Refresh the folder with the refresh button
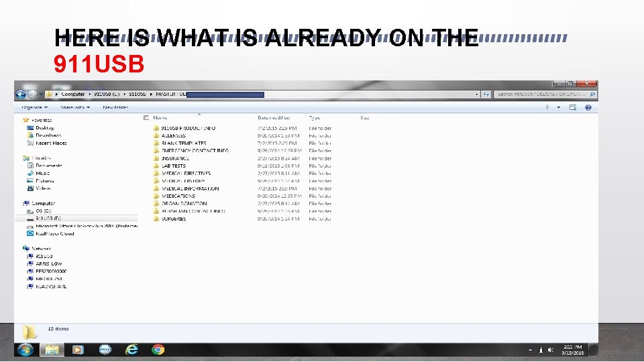Viewport: 644px width, 362px height. 486,95
